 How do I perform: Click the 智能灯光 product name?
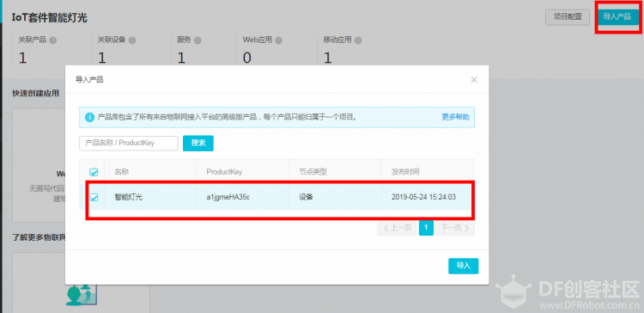click(128, 197)
